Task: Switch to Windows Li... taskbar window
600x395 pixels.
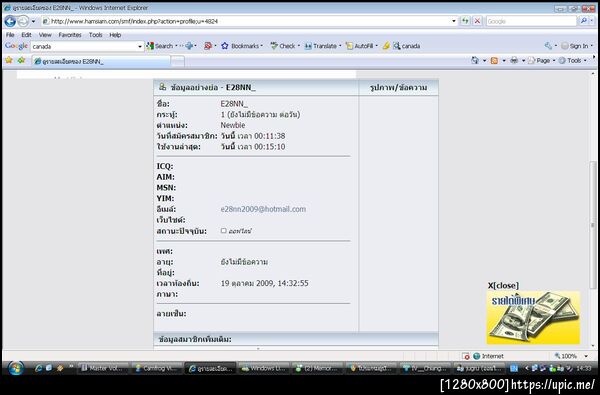Action: pos(263,369)
